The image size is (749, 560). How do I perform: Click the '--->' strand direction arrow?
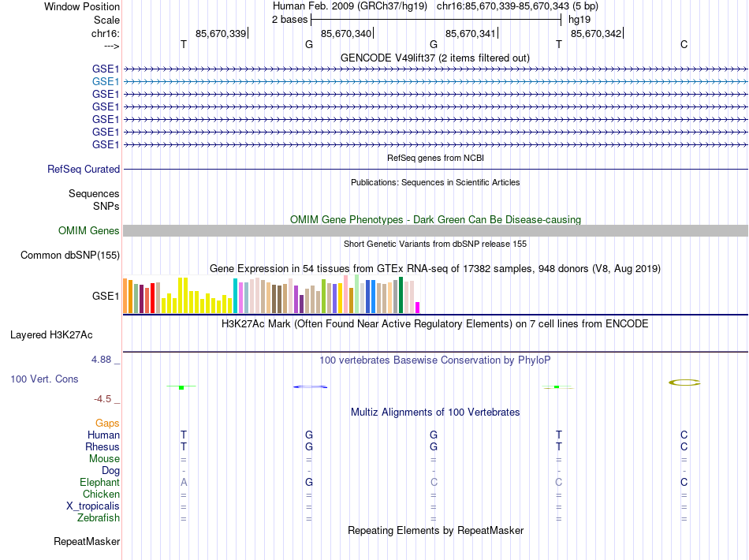pyautogui.click(x=112, y=47)
